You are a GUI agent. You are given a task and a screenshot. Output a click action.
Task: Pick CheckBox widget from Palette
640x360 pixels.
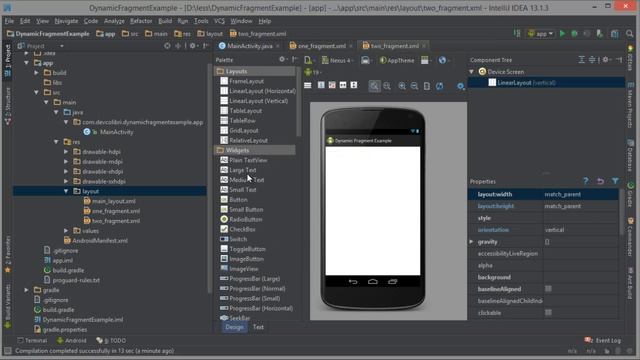(242, 229)
